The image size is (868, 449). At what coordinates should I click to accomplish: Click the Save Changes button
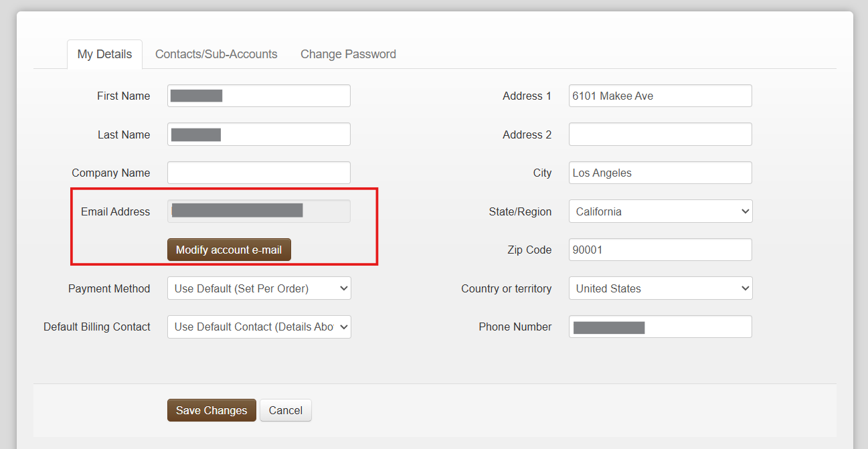[211, 410]
